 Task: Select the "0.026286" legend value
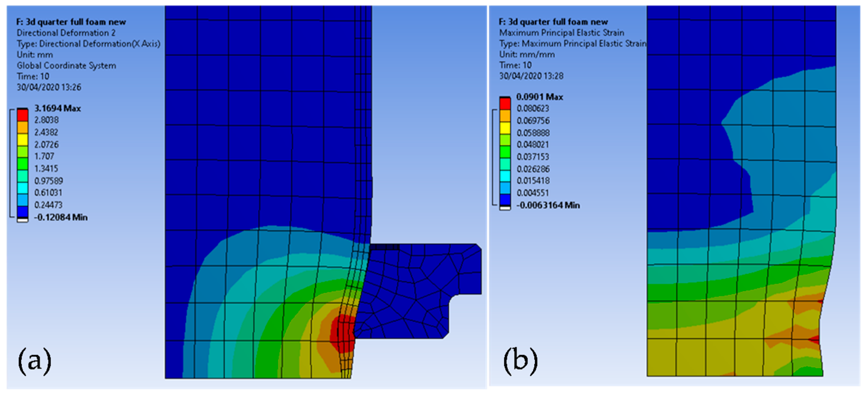[x=533, y=169]
